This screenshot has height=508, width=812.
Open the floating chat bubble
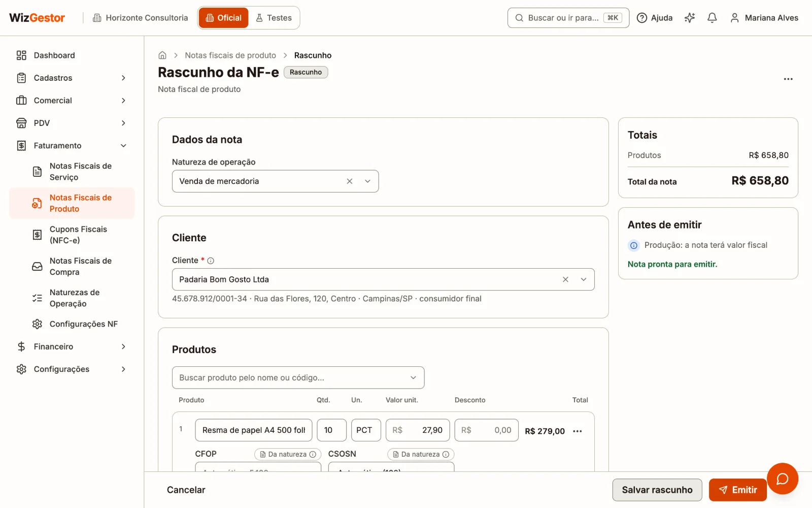pos(782,479)
